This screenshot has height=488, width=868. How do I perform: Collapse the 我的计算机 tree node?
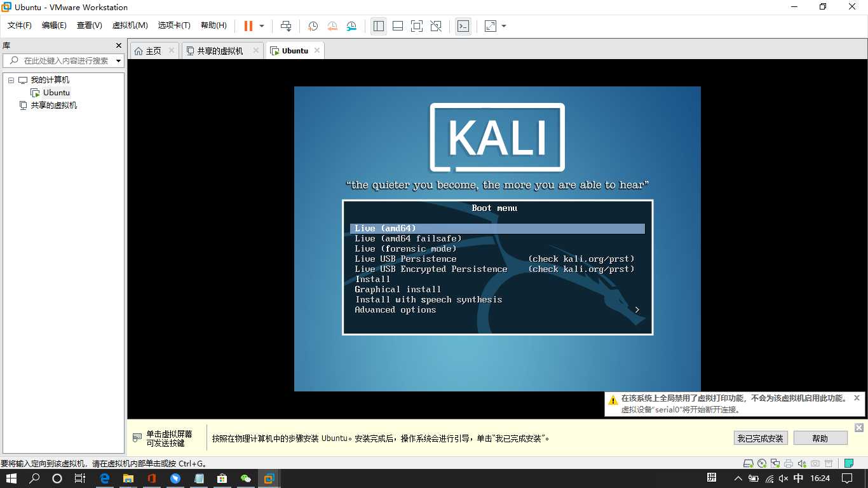click(11, 80)
